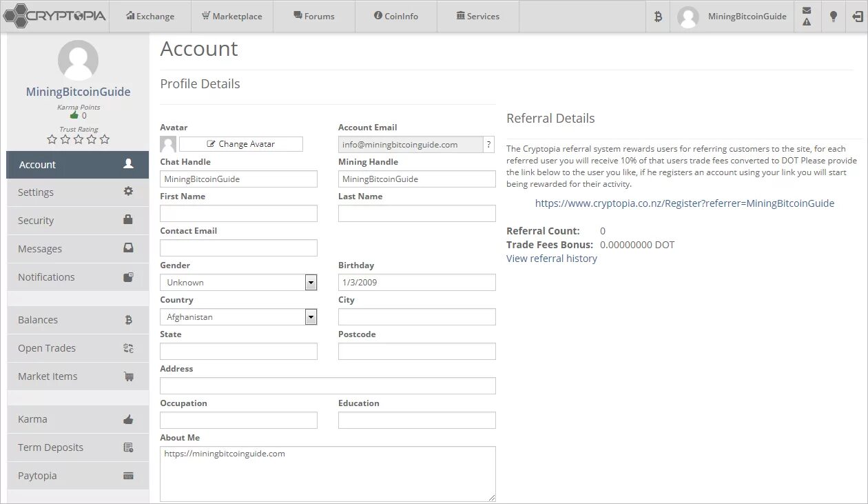Click the Market Items cart icon
This screenshot has width=868, height=504.
point(128,376)
